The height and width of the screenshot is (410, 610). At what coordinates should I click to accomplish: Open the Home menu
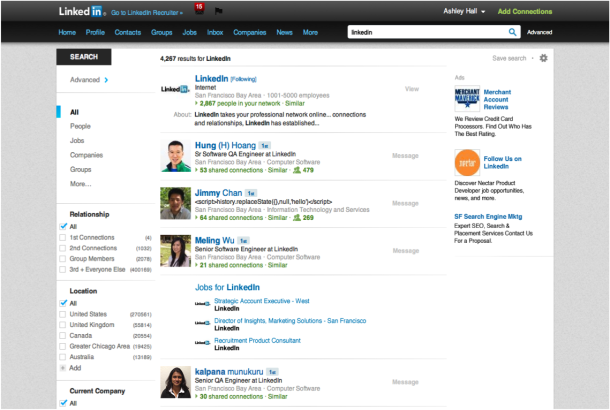pyautogui.click(x=67, y=32)
